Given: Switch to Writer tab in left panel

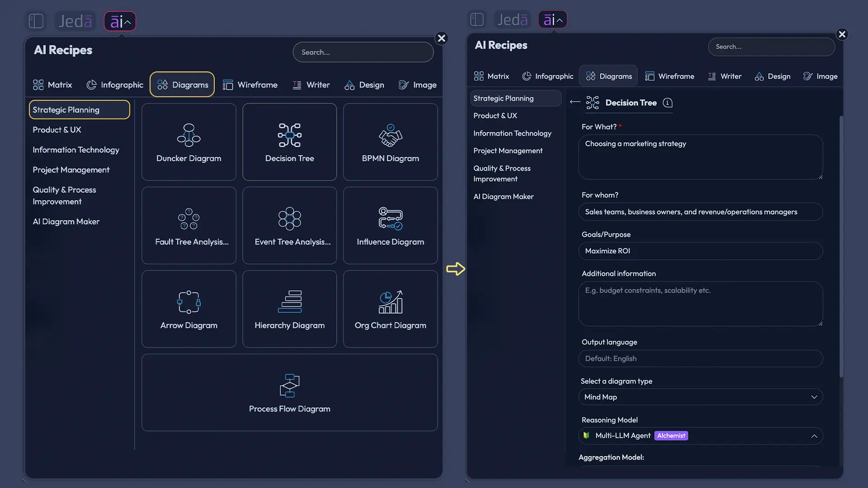Looking at the screenshot, I should click(x=311, y=84).
